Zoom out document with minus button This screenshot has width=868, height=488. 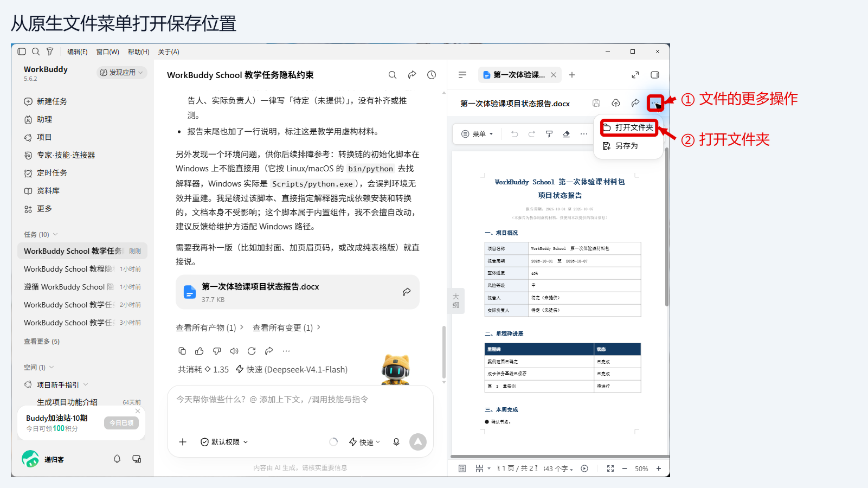(625, 468)
